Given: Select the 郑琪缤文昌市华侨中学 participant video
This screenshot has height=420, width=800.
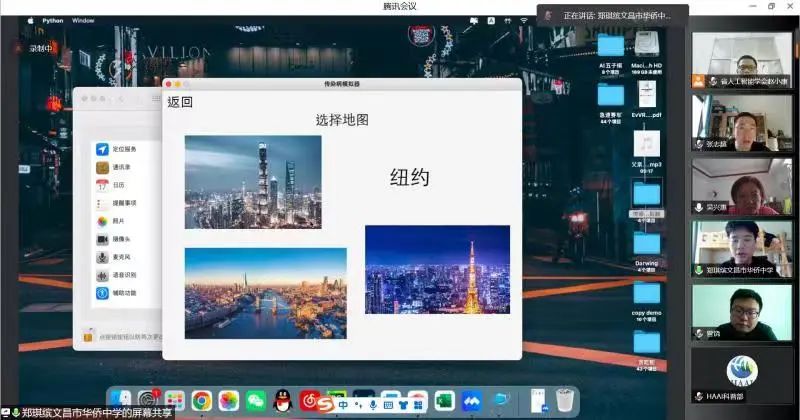Looking at the screenshot, I should point(742,249).
